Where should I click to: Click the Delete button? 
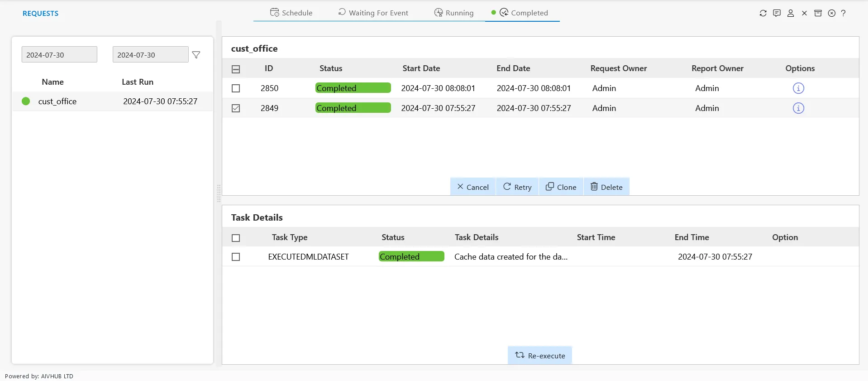point(607,187)
